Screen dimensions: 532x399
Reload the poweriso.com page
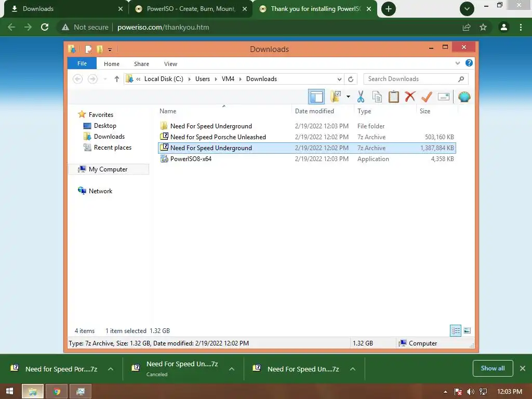pos(45,27)
